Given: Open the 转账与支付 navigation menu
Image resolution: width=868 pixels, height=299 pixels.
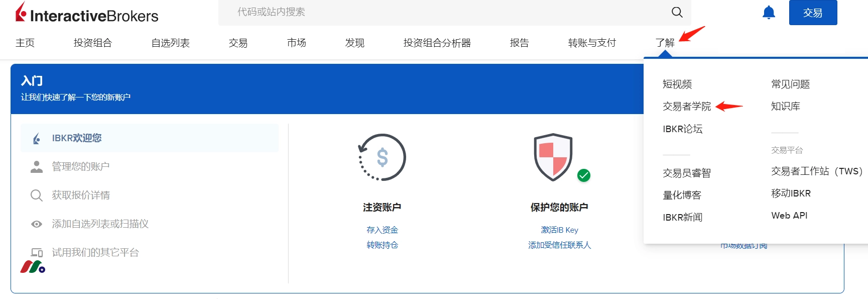Looking at the screenshot, I should (x=592, y=43).
